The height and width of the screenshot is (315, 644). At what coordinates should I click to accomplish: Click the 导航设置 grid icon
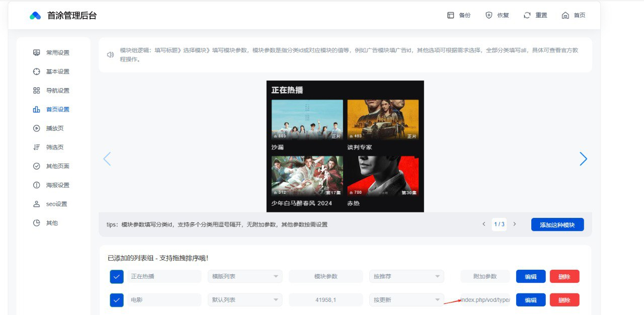(36, 91)
